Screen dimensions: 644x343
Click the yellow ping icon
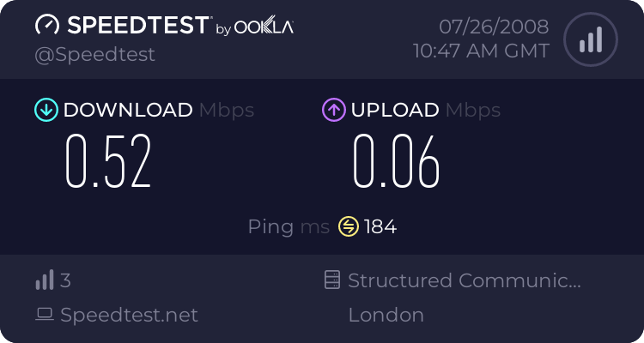pyautogui.click(x=348, y=226)
